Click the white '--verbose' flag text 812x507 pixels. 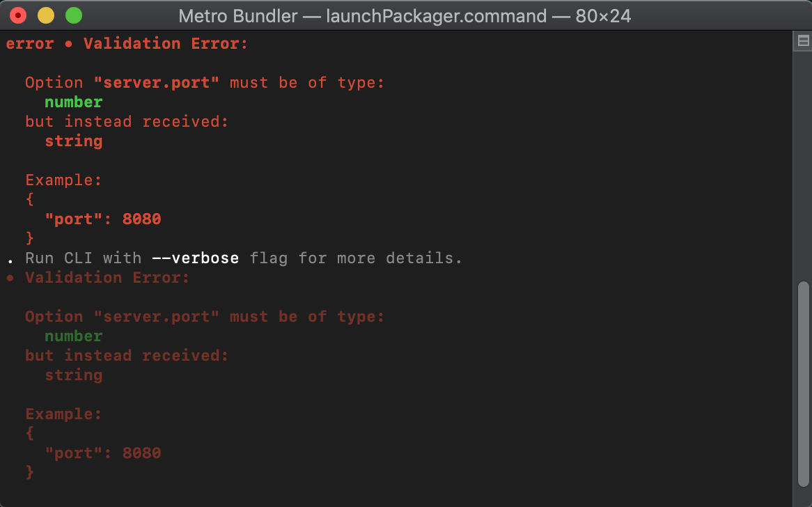(195, 258)
